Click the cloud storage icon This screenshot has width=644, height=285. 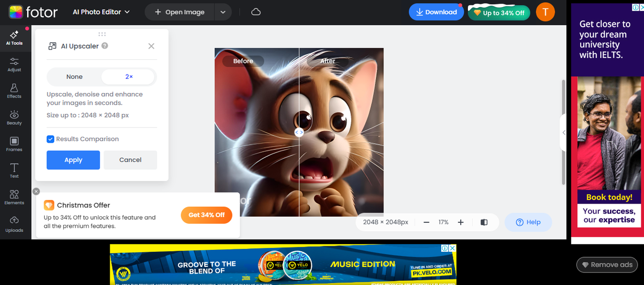click(x=256, y=12)
